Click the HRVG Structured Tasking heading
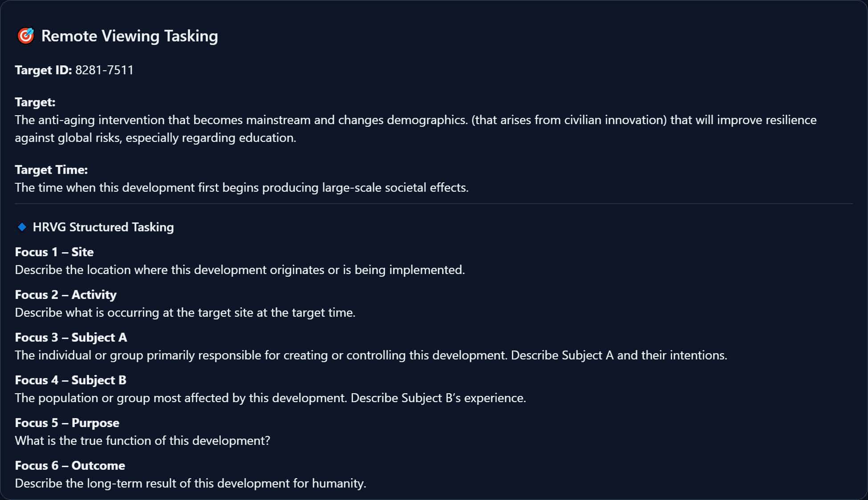 (103, 227)
